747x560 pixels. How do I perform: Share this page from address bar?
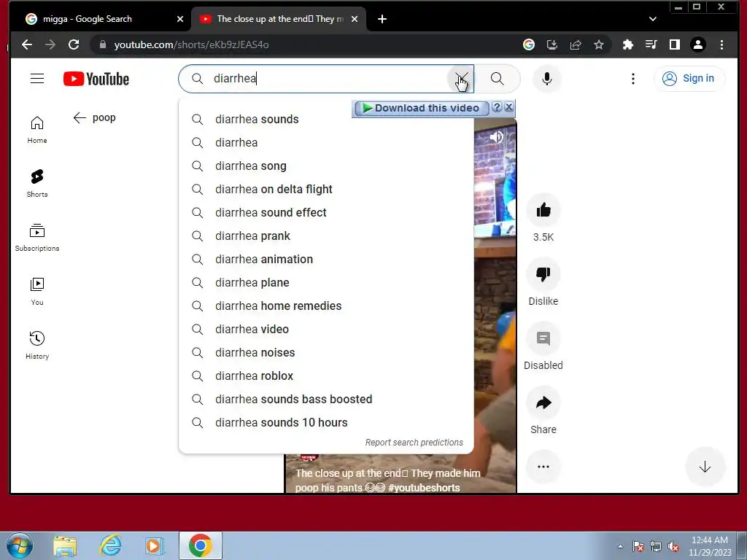(x=576, y=44)
